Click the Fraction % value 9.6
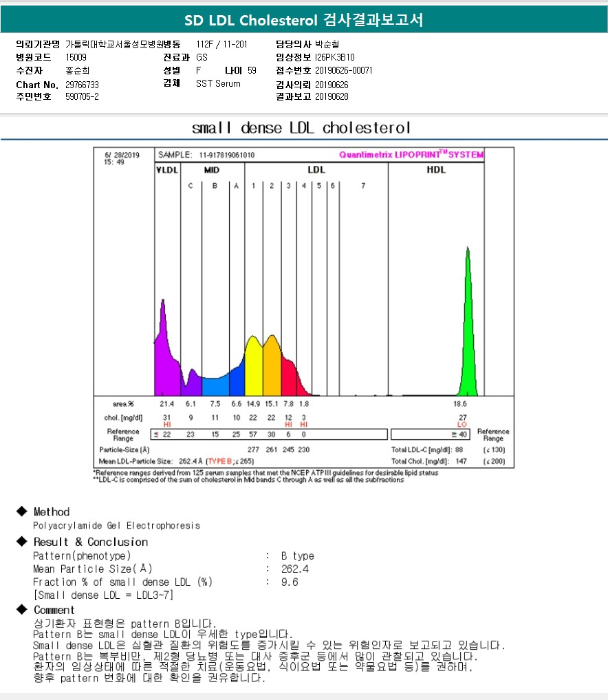 coord(290,582)
